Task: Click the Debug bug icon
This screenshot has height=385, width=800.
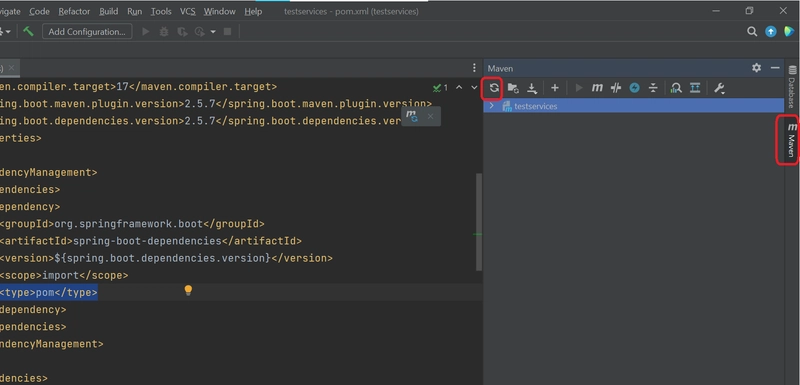Action: pyautogui.click(x=163, y=32)
